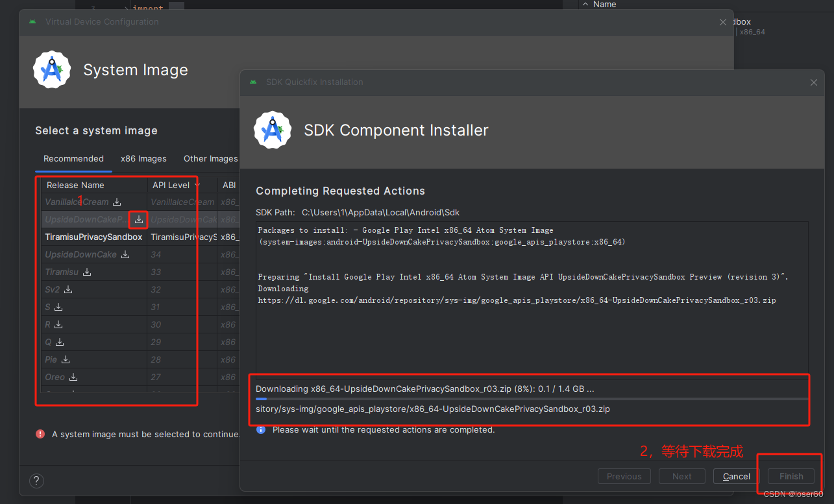
Task: Click the Downloading x86_64 status line
Action: pos(425,389)
